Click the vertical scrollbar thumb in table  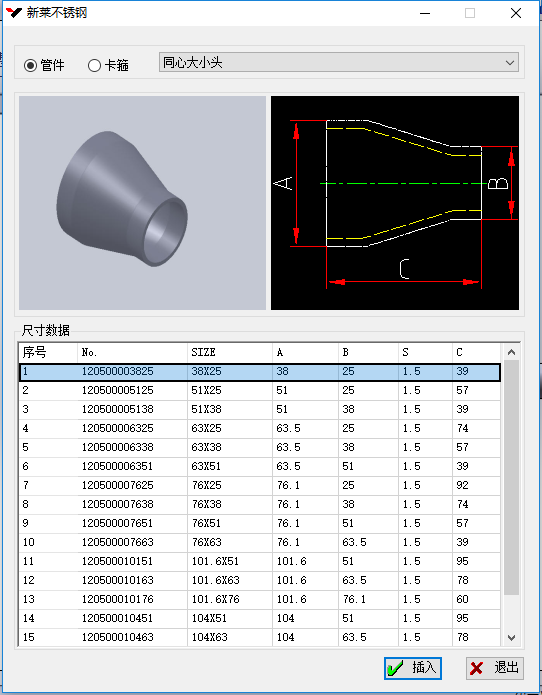(511, 477)
